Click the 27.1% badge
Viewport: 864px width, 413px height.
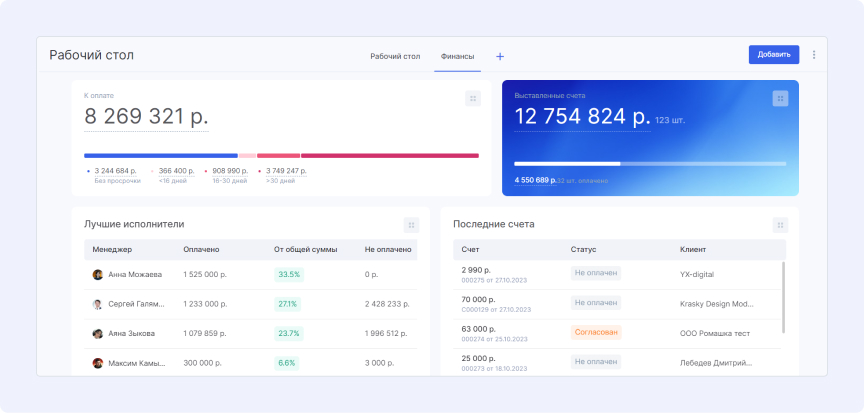(288, 304)
